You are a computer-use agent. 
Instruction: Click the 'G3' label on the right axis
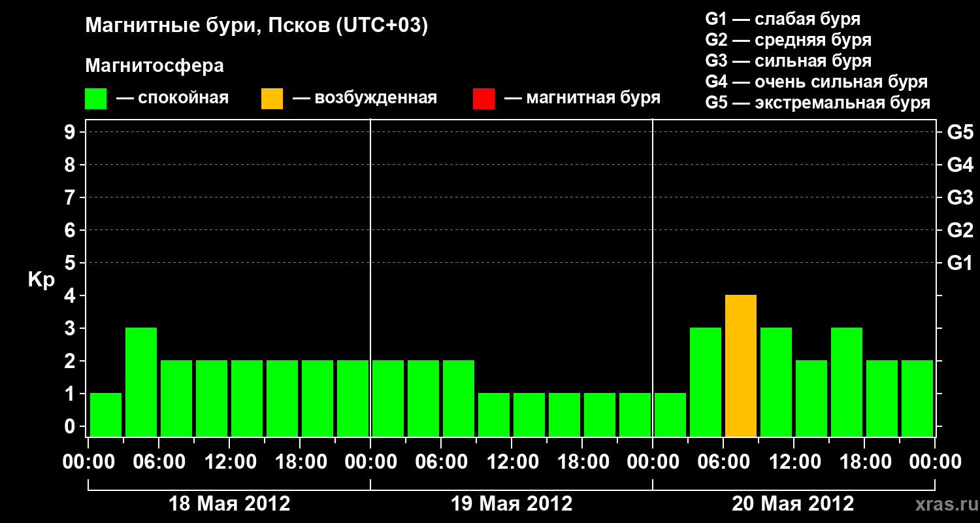[960, 197]
